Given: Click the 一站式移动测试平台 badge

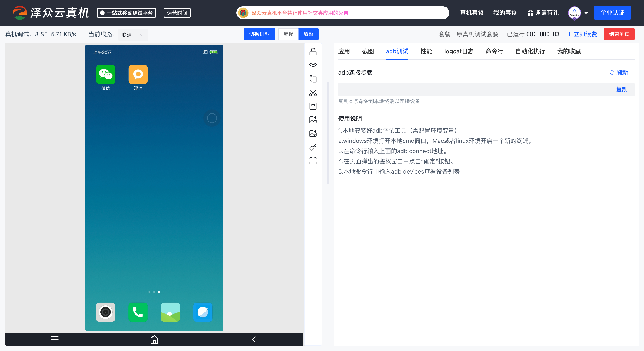Looking at the screenshot, I should click(x=126, y=13).
